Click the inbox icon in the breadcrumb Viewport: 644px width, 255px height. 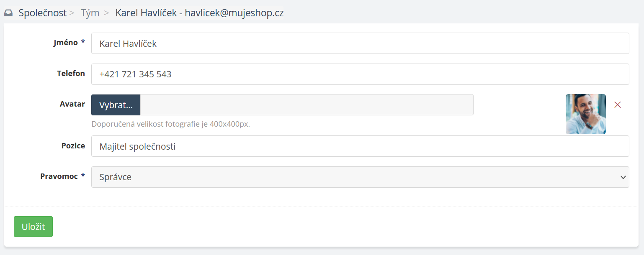click(x=8, y=13)
